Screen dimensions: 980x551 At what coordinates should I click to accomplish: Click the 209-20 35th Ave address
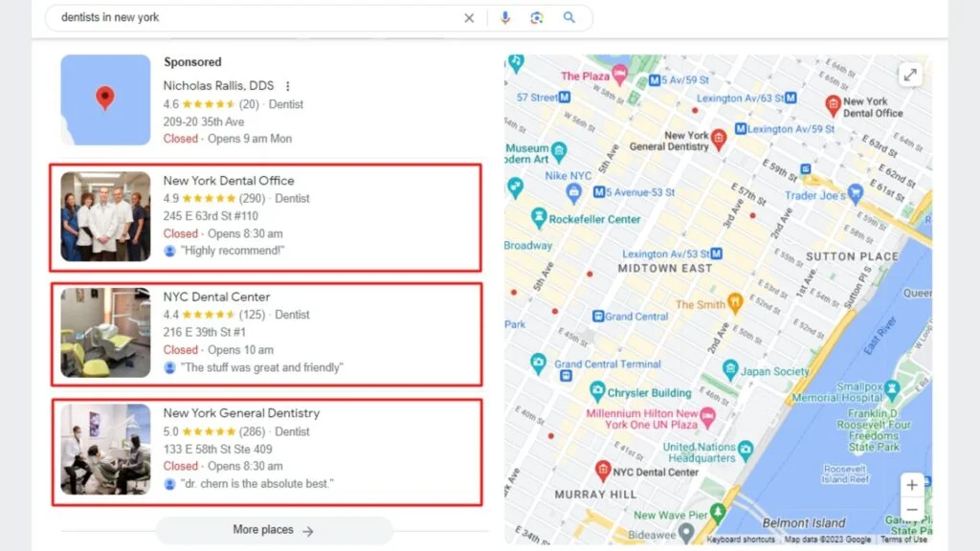click(x=204, y=121)
